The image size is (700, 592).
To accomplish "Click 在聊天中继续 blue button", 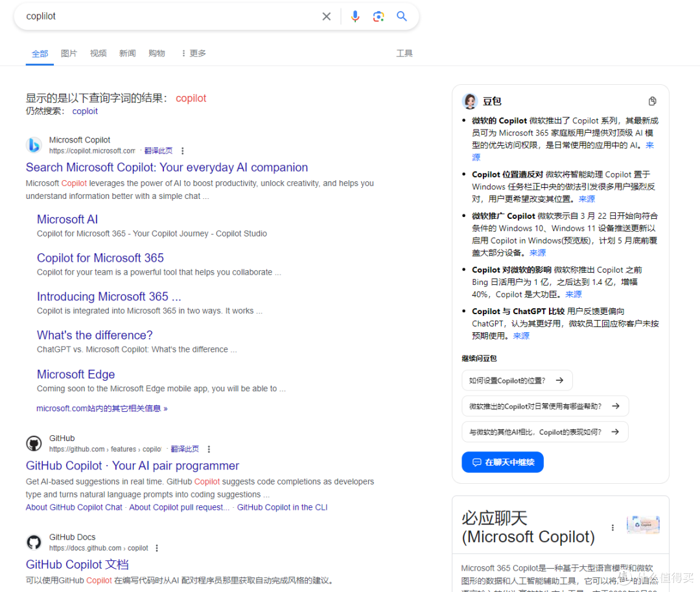I will [503, 462].
